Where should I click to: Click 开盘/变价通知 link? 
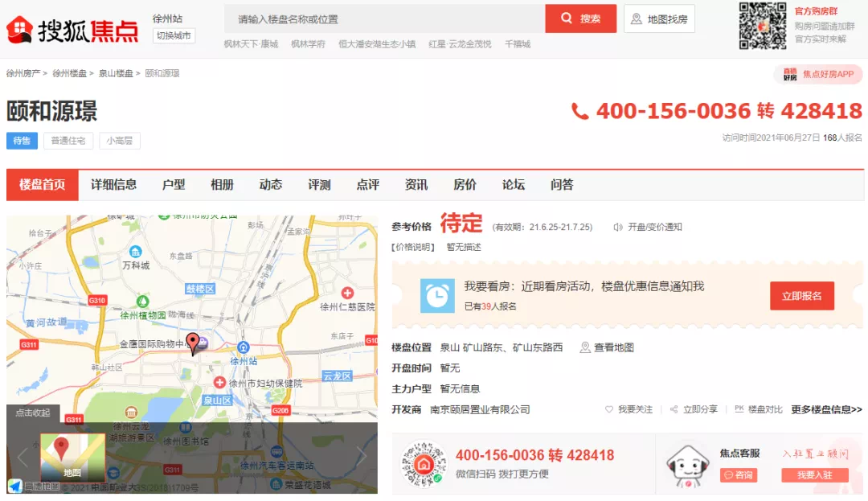coord(655,227)
